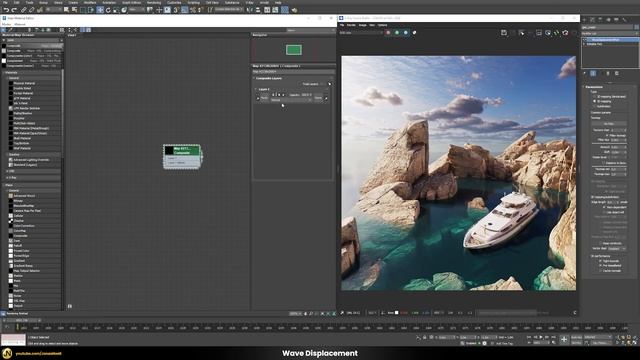This screenshot has height=360, width=640.
Task: Toggle mono/alpha view in frame buffer
Action: pos(414,33)
